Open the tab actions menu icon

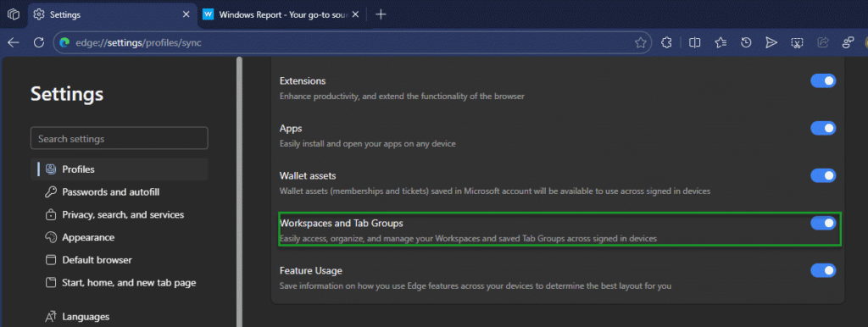click(x=14, y=14)
